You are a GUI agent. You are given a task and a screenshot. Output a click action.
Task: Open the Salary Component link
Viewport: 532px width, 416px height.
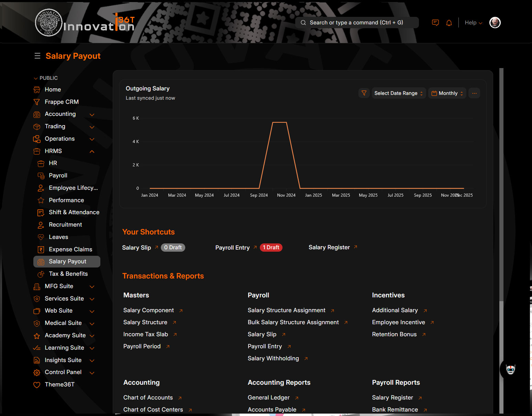(148, 310)
